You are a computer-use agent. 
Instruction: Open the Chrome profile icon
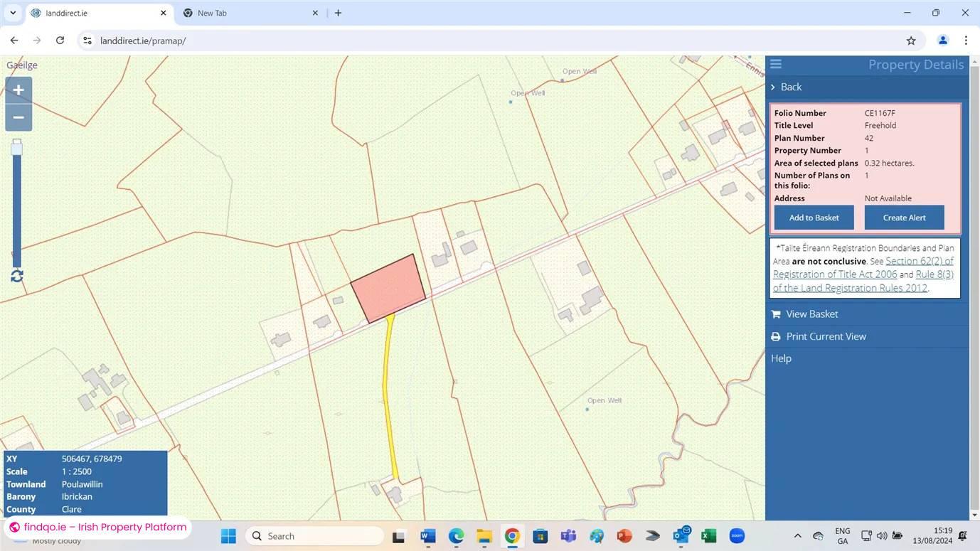pyautogui.click(x=942, y=41)
